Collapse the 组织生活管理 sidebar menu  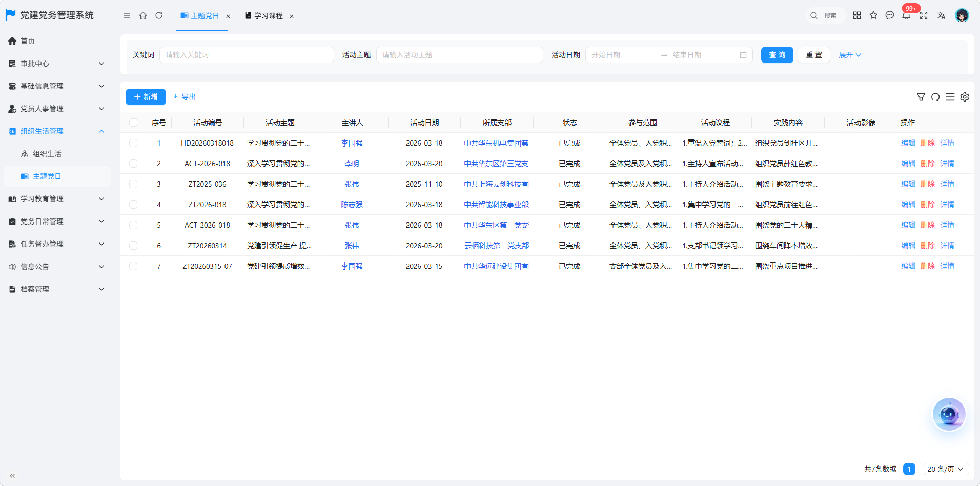[x=56, y=131]
